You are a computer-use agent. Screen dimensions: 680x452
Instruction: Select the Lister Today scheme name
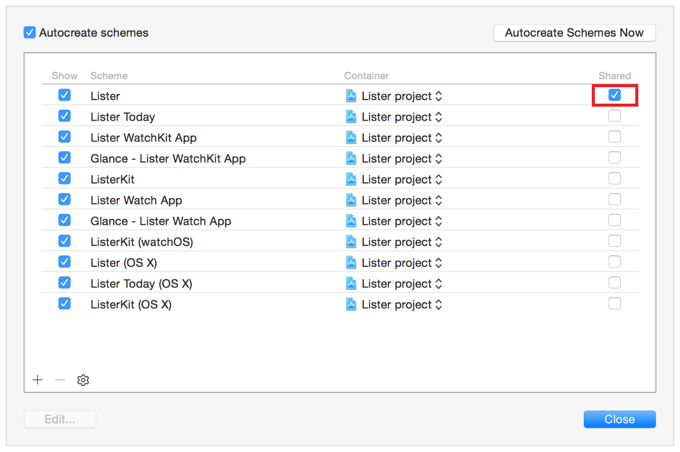123,117
